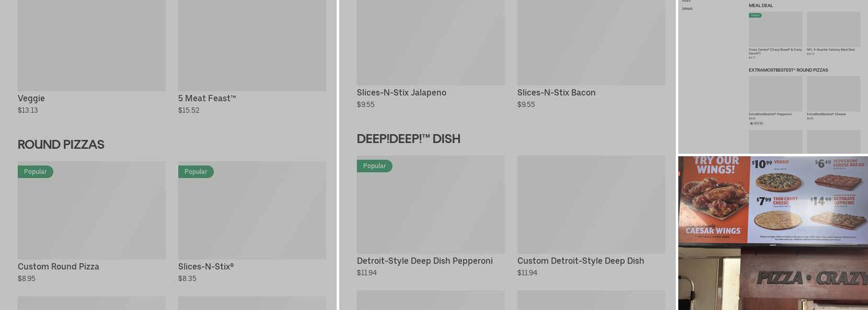Select the Custom Detroit-Style Deep Dish image
Viewport: 868px width, 310px height.
pos(591,205)
